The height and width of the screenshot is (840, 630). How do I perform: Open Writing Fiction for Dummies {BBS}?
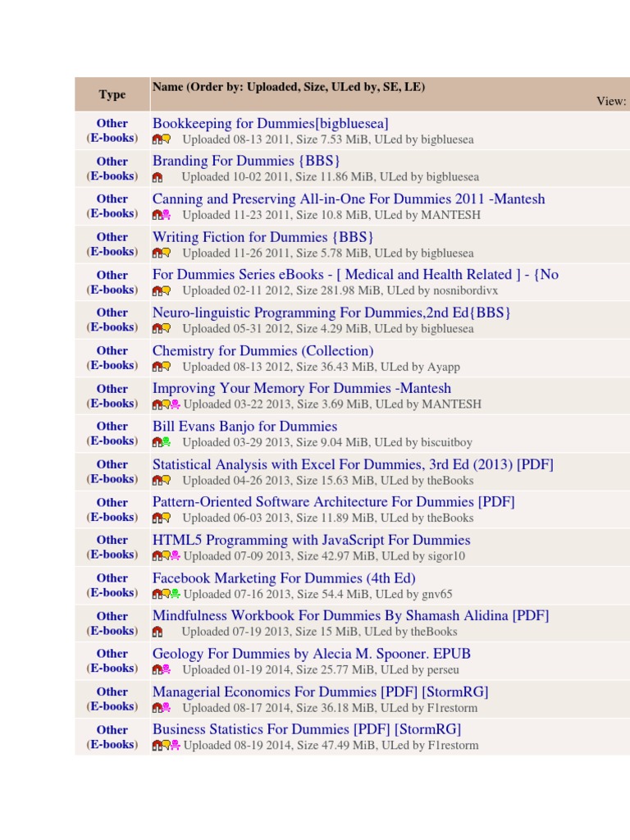(263, 237)
